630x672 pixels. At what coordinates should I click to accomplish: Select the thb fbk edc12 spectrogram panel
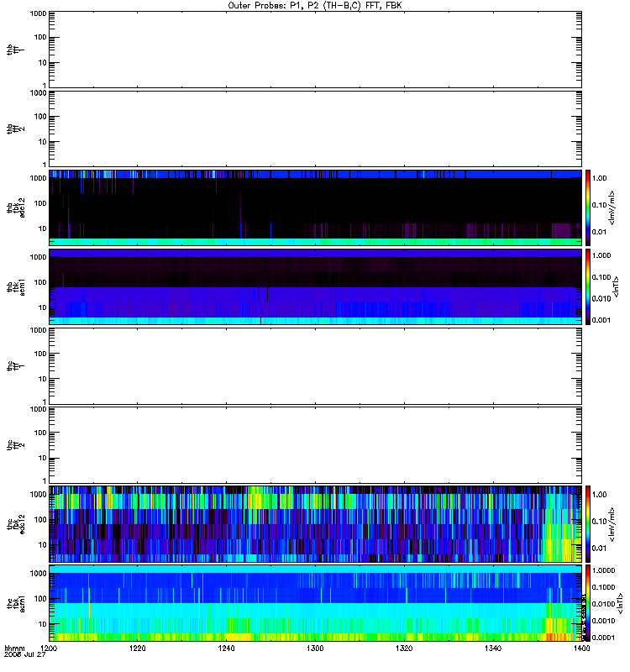point(315,207)
